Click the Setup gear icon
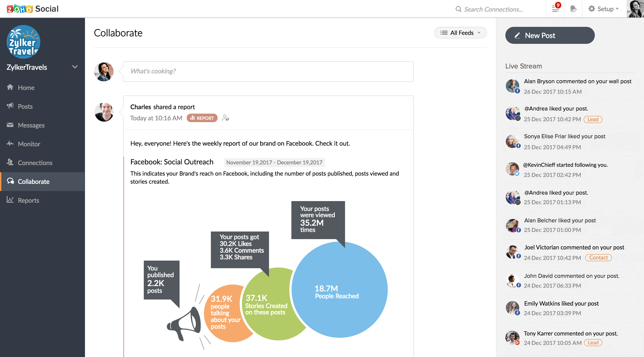The image size is (644, 357). (591, 9)
